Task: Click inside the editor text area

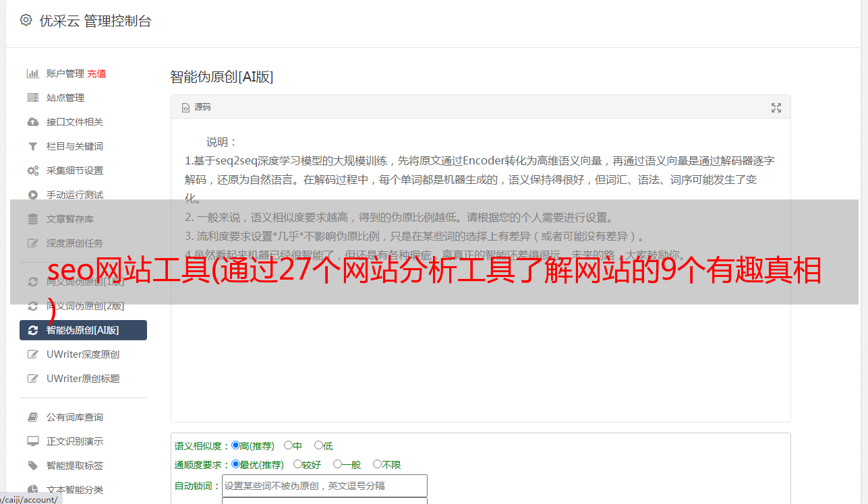Action: coord(480,270)
